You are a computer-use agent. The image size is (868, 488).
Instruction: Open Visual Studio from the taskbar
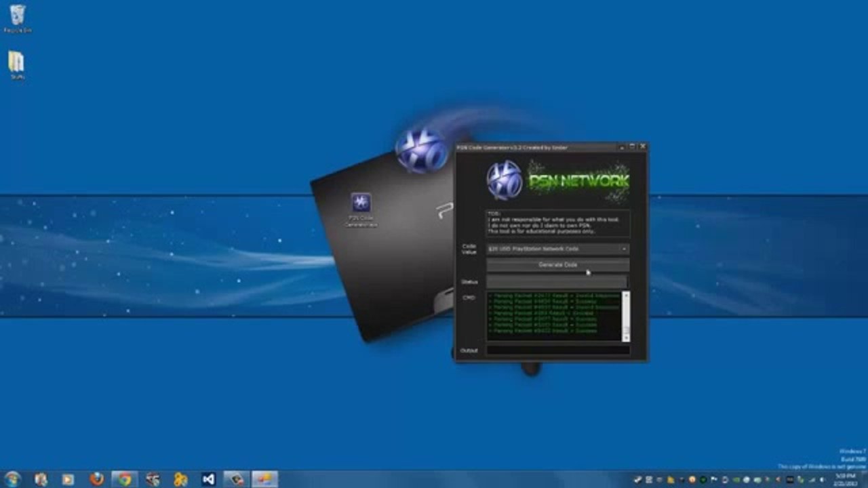[x=209, y=479]
